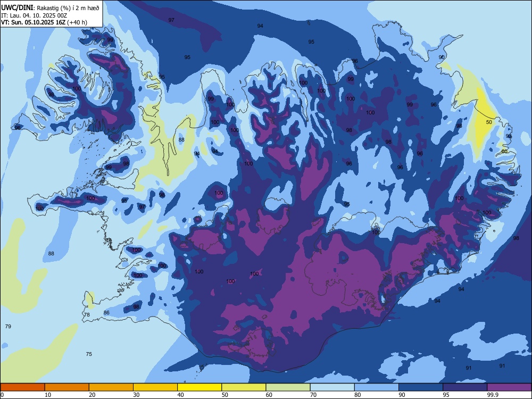Click the "75" humidity value over the sea
The height and width of the screenshot is (399, 532).
click(89, 354)
